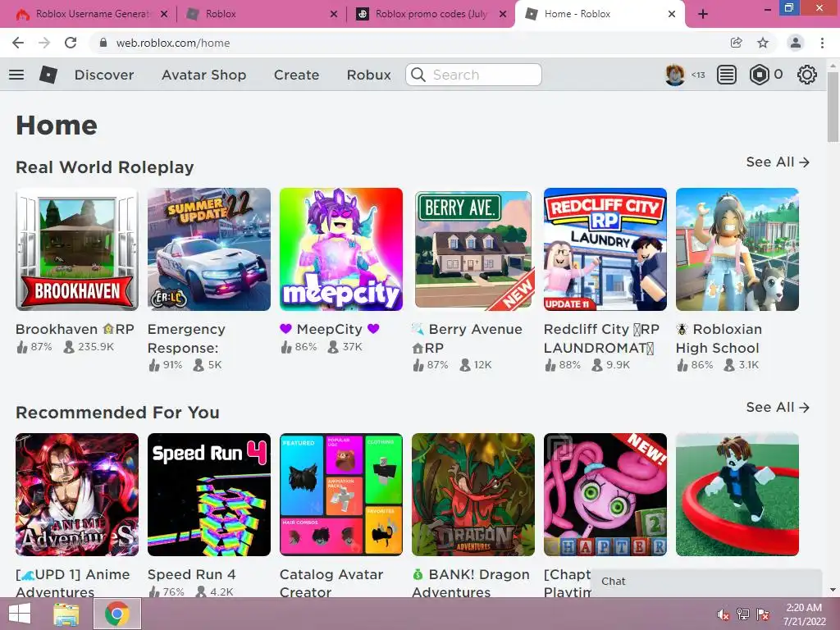Open the Poppy Playtime Chapter thumbnail
This screenshot has height=630, width=840.
[605, 495]
